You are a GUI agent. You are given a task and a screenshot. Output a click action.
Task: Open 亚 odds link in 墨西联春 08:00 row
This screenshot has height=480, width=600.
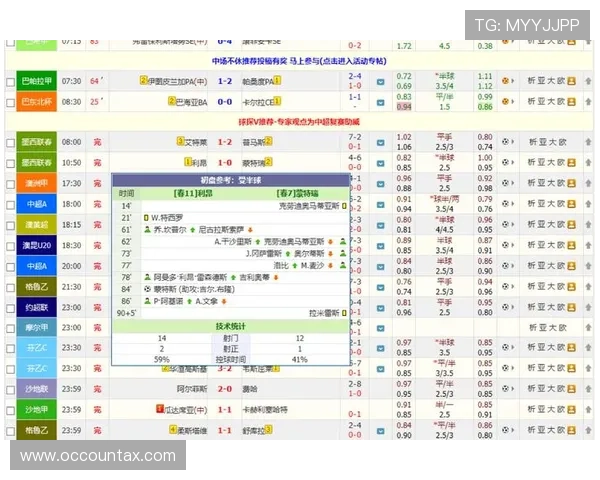click(543, 142)
